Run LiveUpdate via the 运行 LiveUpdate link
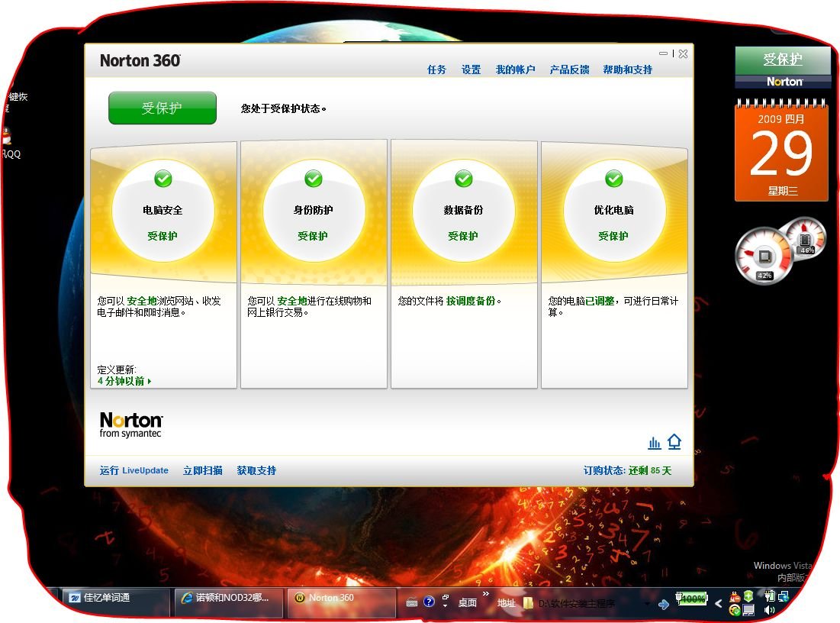 (x=134, y=470)
